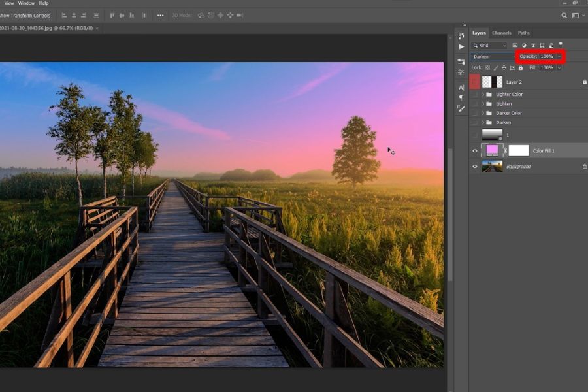Viewport: 588px width, 392px height.
Task: Hide the Color Fill 1 layer
Action: [475, 150]
